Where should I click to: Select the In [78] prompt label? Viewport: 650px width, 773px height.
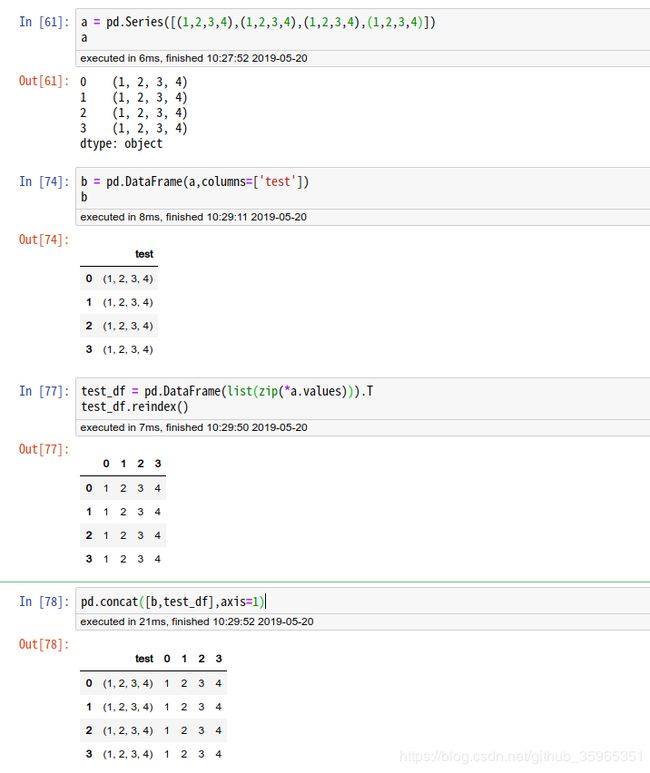pos(44,601)
